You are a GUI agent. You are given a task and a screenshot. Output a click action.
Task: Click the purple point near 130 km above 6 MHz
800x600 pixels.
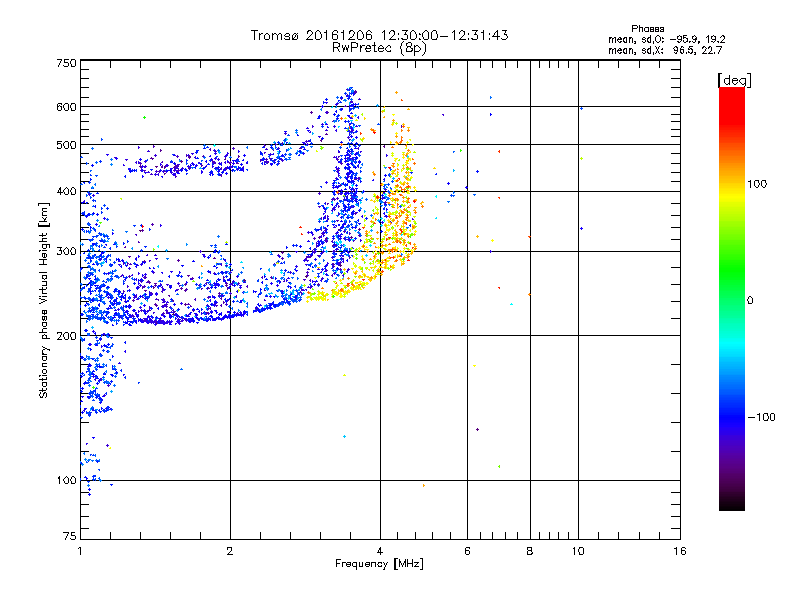[477, 430]
